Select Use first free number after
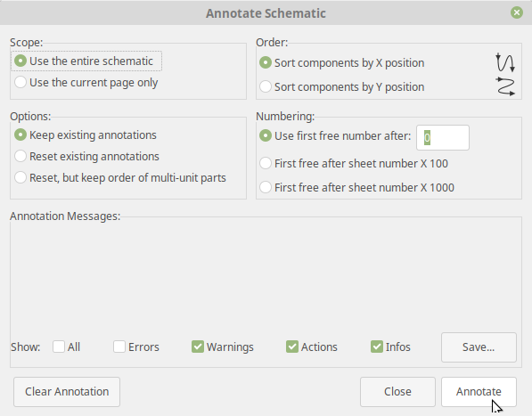This screenshot has width=532, height=416. click(x=335, y=136)
